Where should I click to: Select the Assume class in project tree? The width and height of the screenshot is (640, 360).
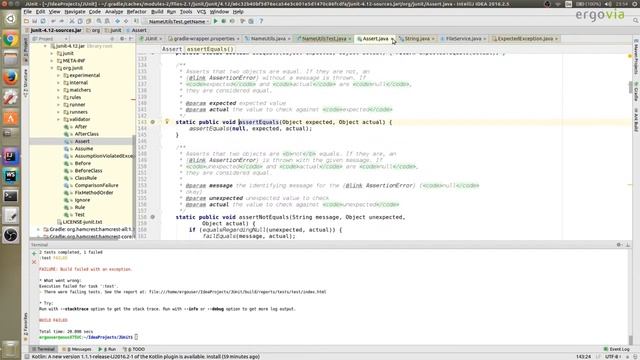84,149
